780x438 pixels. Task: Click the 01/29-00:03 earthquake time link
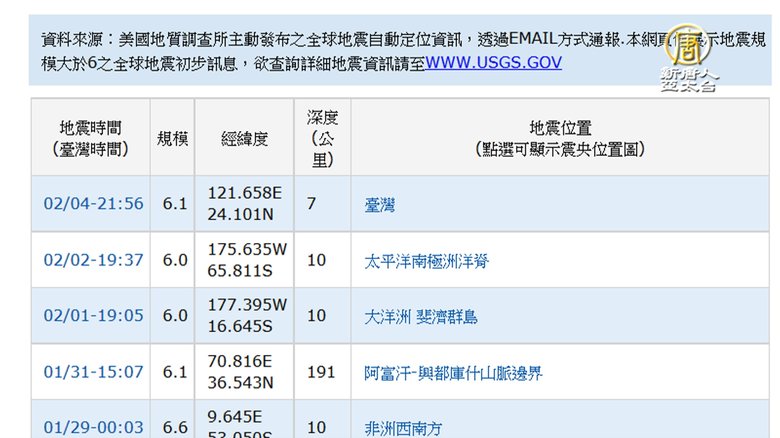click(93, 427)
